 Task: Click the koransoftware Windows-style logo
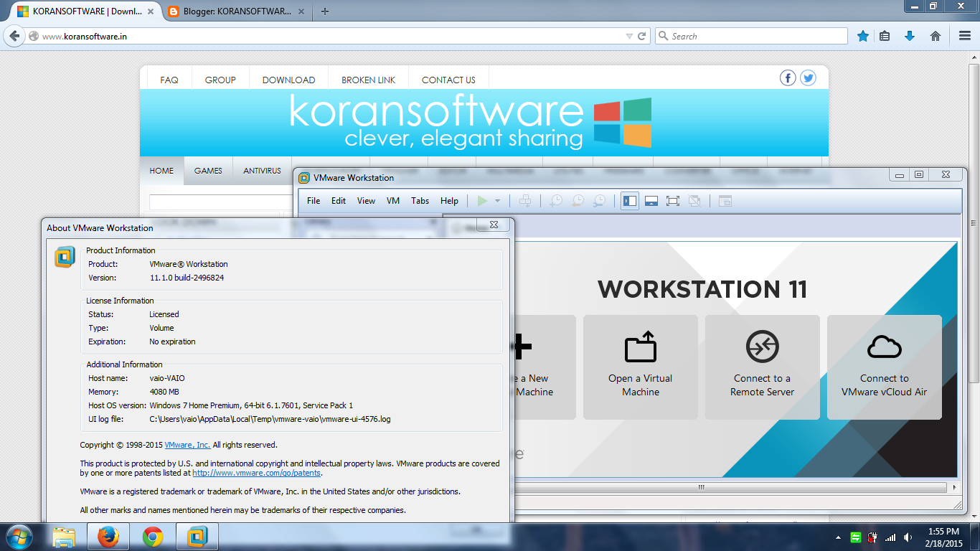coord(623,122)
